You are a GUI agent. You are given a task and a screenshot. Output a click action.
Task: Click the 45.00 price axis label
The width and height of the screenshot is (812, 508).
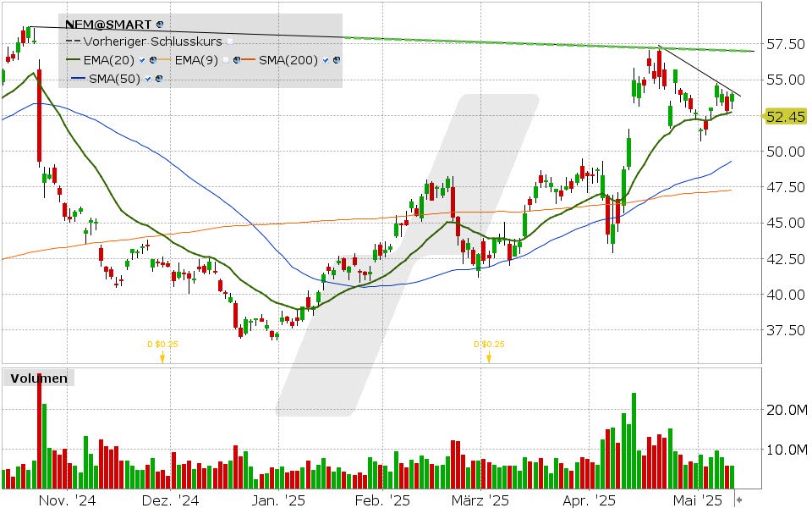pyautogui.click(x=786, y=223)
